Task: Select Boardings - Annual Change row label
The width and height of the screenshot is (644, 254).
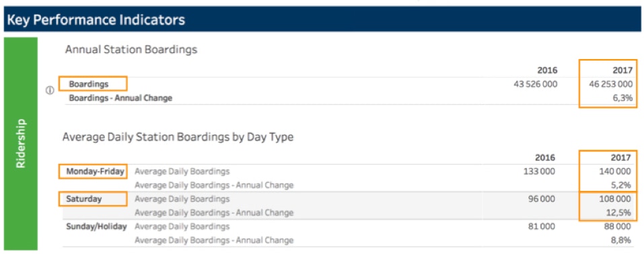Action: coord(120,98)
